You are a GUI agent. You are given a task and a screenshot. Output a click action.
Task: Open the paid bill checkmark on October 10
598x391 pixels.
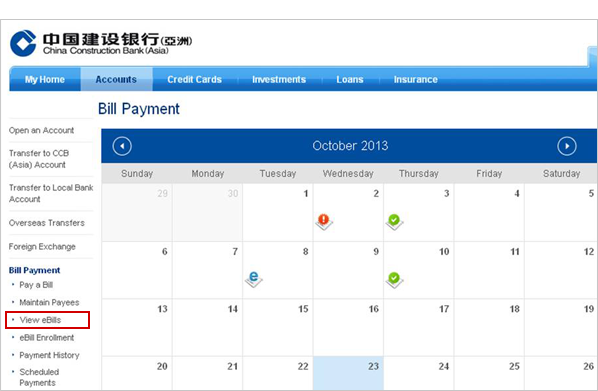[x=394, y=279]
